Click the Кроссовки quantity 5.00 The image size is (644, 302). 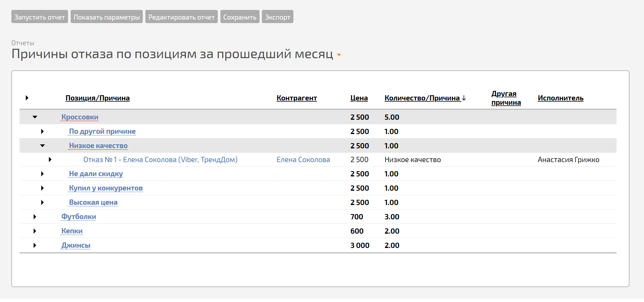392,117
